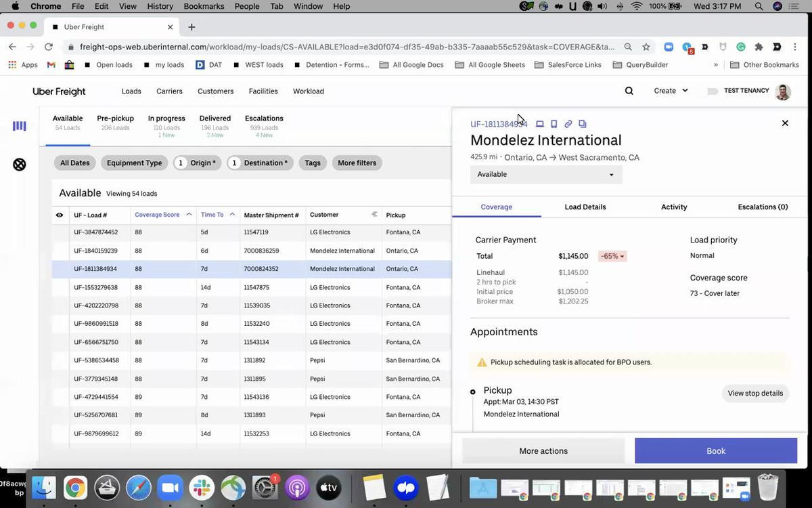Open the Zoom extension in Chrome toolbar

[x=669, y=47]
